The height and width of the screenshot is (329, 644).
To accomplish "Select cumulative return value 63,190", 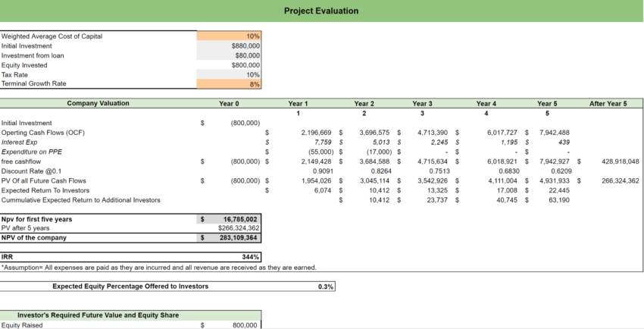I will click(x=559, y=200).
